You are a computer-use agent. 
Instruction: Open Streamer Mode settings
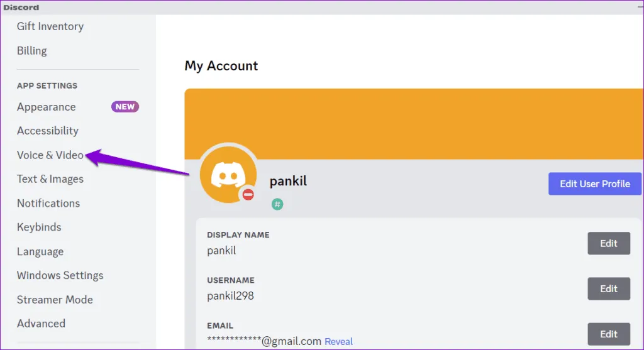point(55,300)
